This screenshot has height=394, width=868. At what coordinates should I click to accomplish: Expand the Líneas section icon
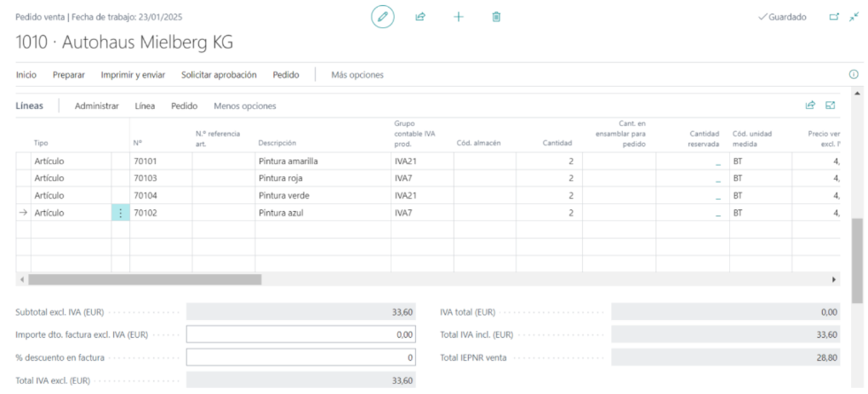point(831,106)
